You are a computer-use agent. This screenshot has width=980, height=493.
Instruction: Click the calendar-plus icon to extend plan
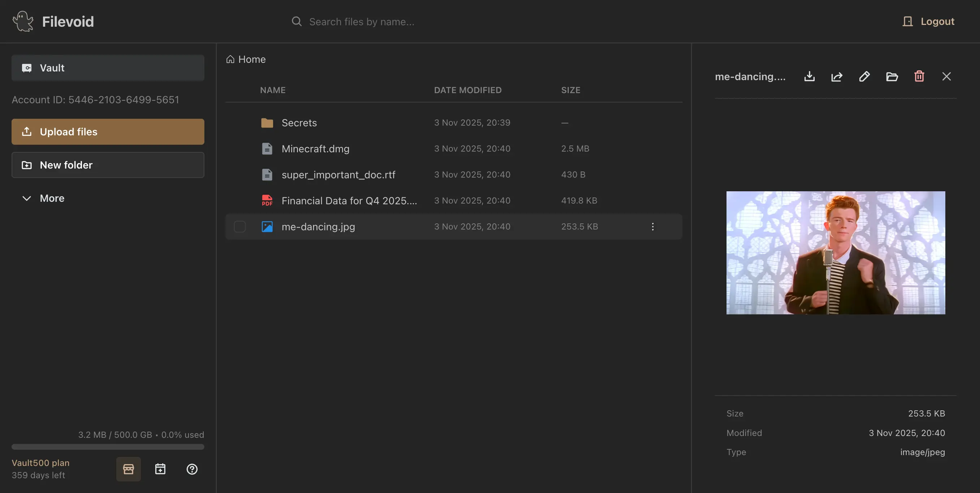pos(160,469)
